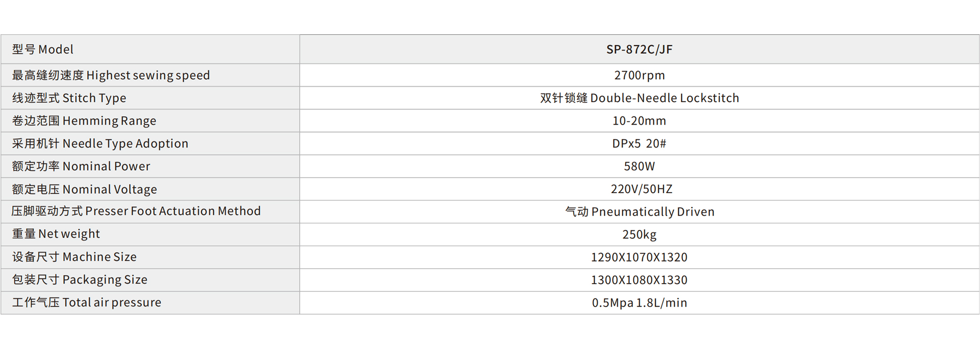Select the 0.5Mpa 1.8L/min air pressure value
Image resolution: width=980 pixels, height=353 pixels.
point(639,303)
